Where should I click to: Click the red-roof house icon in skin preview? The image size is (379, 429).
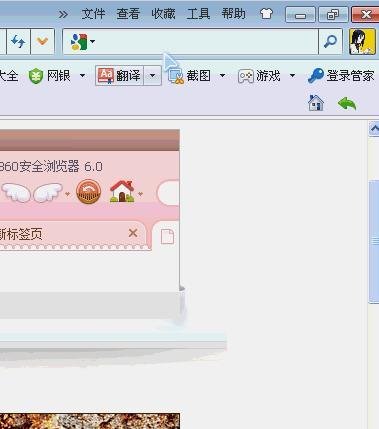pos(122,191)
